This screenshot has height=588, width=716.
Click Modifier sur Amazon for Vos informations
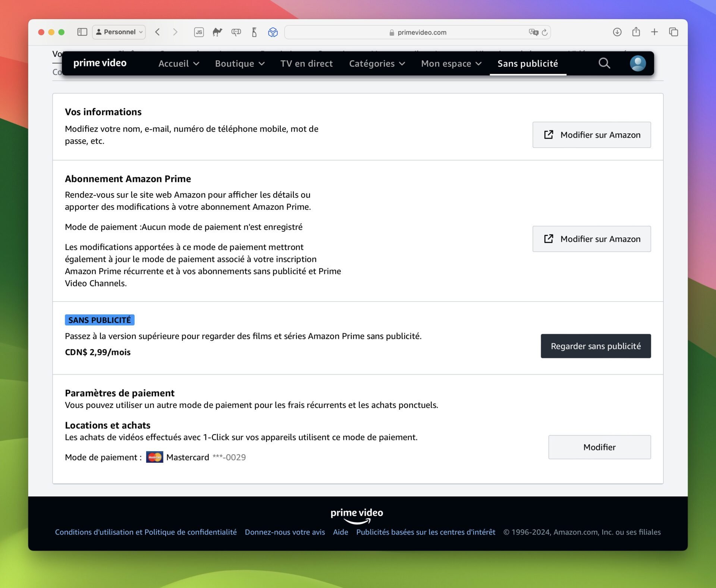pyautogui.click(x=591, y=135)
